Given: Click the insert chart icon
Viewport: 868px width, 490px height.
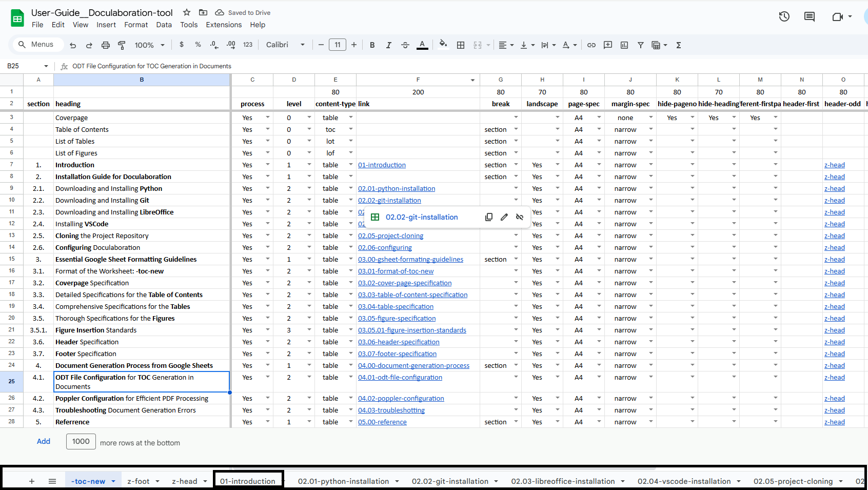Looking at the screenshot, I should (624, 45).
